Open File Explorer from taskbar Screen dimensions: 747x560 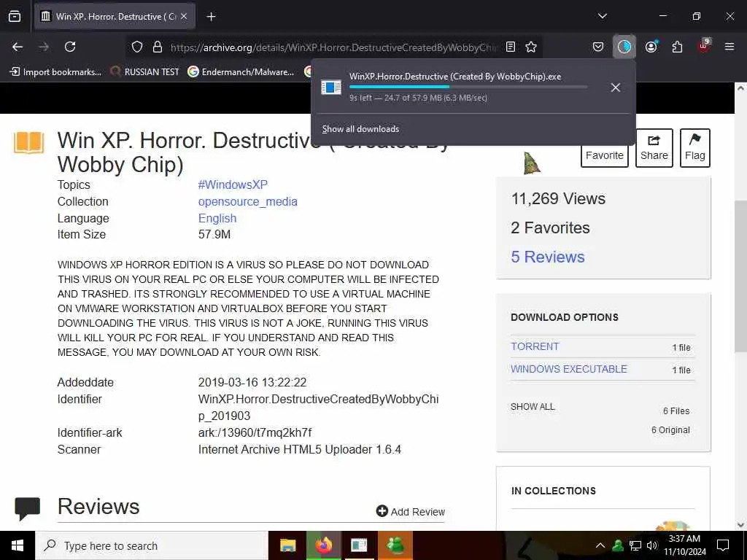tap(287, 545)
